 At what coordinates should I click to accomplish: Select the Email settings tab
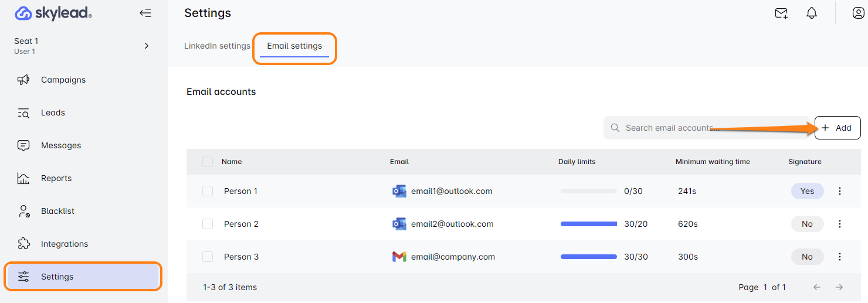(294, 46)
